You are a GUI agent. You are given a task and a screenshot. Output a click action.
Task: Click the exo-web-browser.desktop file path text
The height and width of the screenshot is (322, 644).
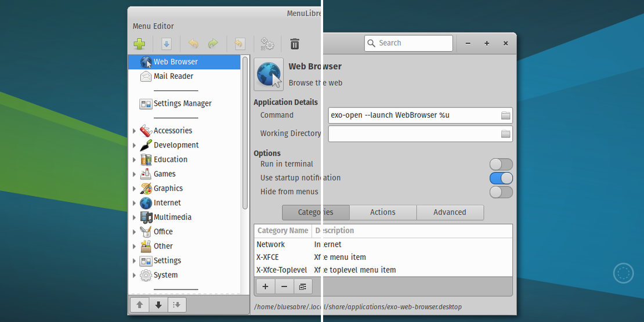click(358, 307)
